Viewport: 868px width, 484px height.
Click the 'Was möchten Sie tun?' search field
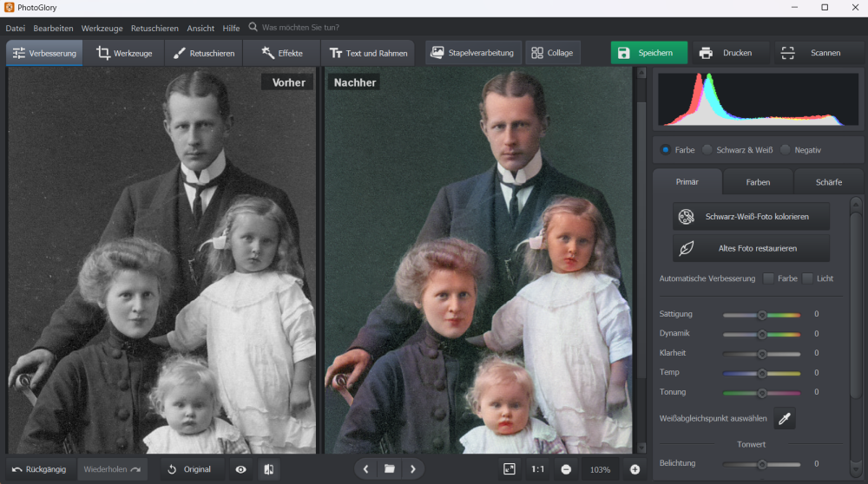pyautogui.click(x=300, y=27)
